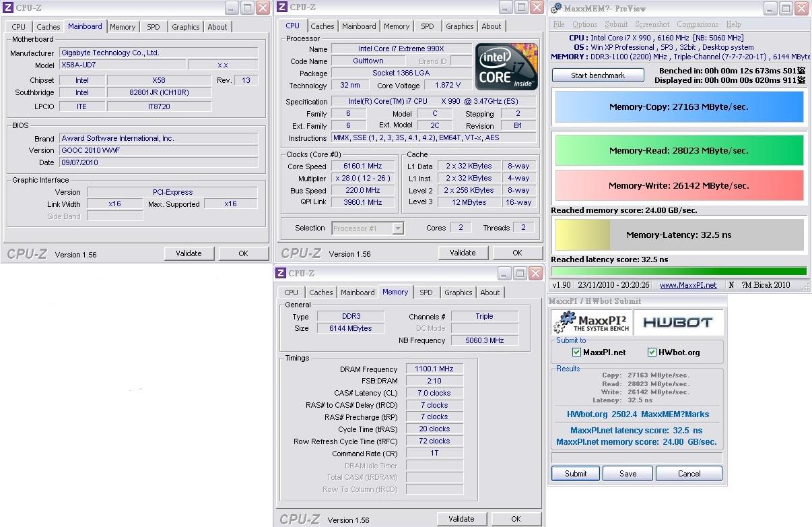
Task: Close the CPU-Z window showing memory timings
Action: [x=535, y=273]
